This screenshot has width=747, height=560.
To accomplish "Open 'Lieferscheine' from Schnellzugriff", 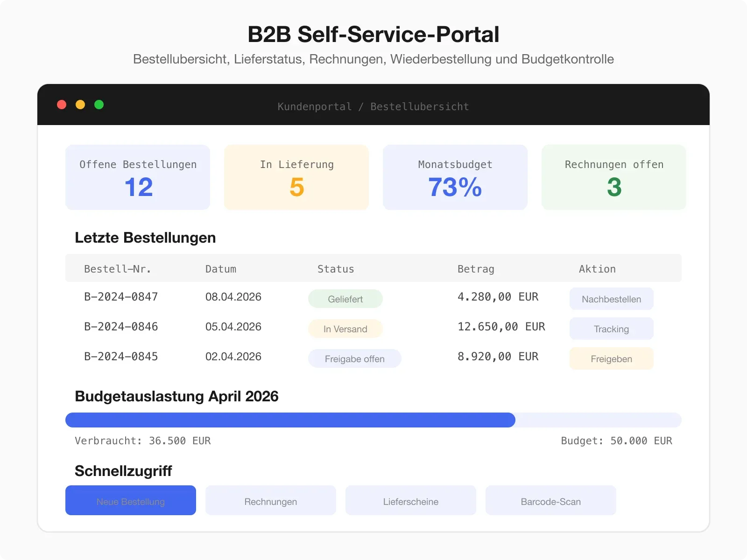I will [410, 500].
